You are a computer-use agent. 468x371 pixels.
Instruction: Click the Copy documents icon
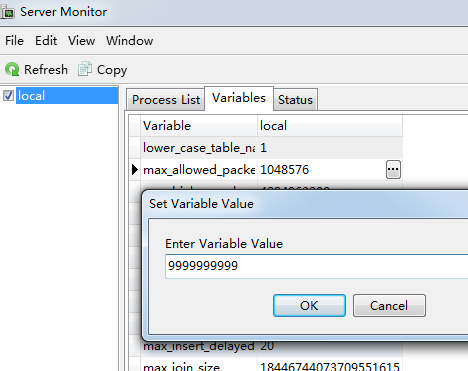(85, 69)
